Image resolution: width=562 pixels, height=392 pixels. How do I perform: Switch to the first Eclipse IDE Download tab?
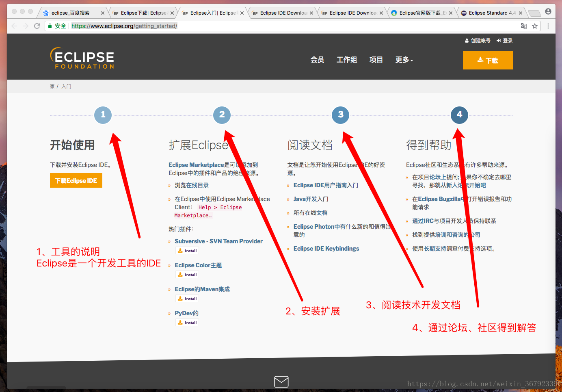[283, 13]
